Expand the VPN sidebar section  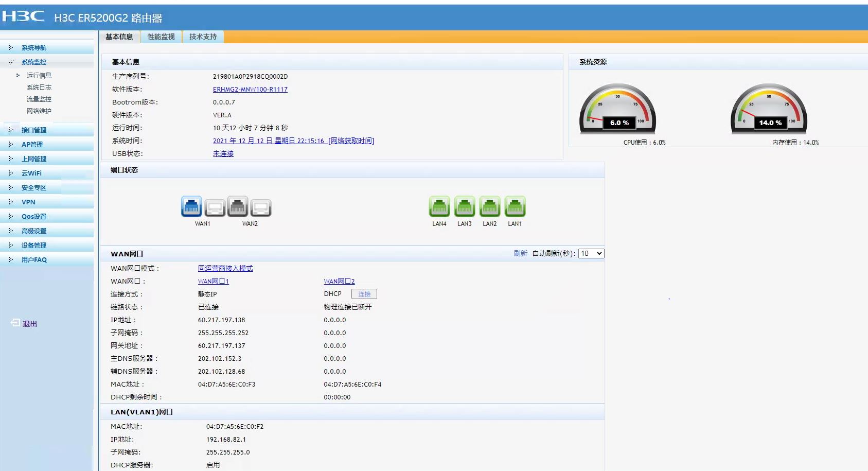coord(28,202)
